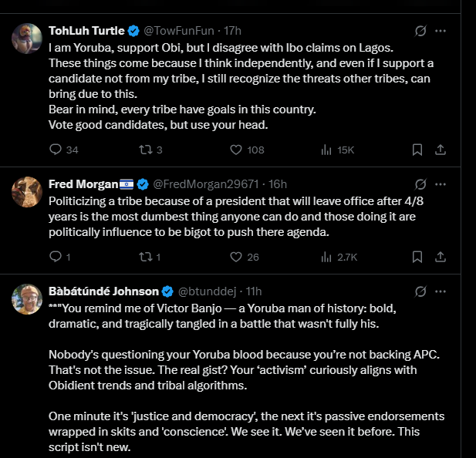View analytics showing 2.7K views

(339, 257)
